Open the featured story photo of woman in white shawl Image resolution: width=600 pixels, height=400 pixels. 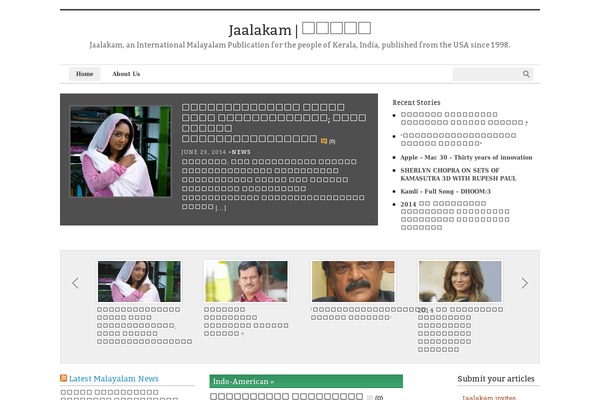coord(120,152)
